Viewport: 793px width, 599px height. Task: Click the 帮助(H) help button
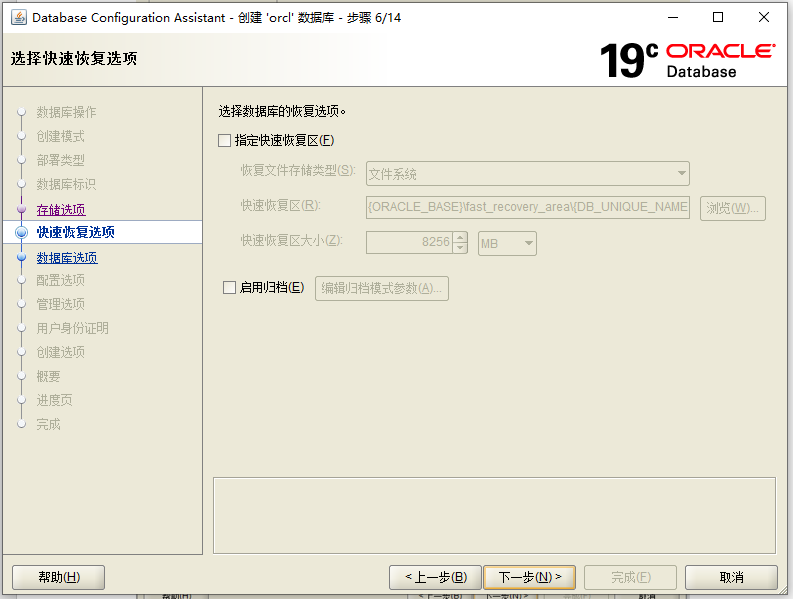59,577
